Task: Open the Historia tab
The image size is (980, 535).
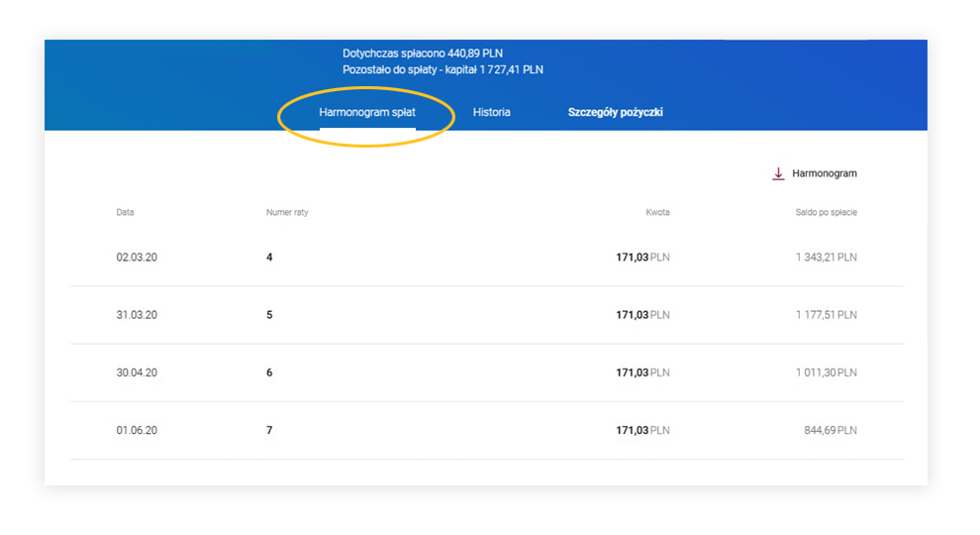Action: click(491, 113)
